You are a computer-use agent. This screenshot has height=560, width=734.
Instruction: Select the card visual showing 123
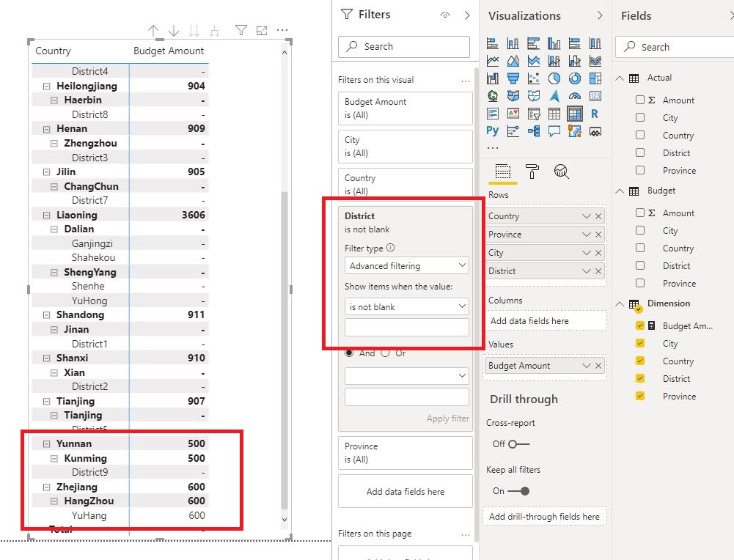(595, 96)
